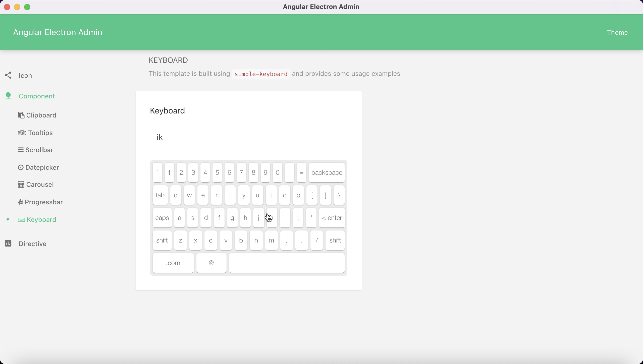Screen dimensions: 643x364
Task: Tap the comma key
Action: click(287, 240)
